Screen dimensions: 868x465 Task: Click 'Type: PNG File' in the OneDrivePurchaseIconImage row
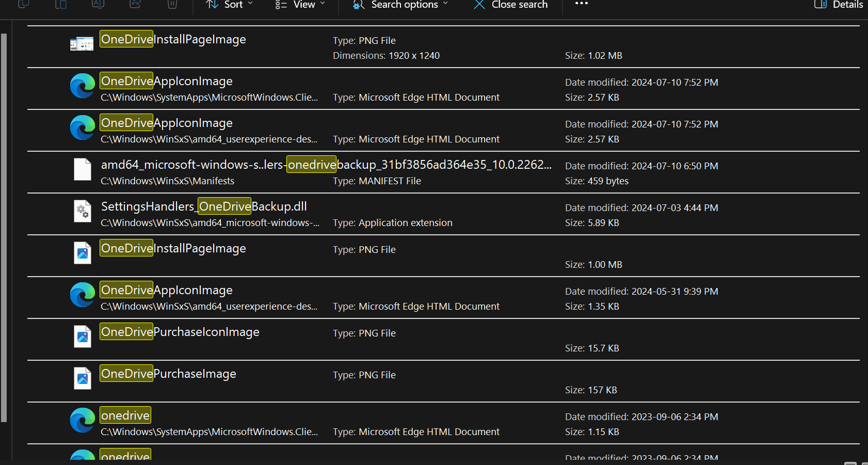coord(364,333)
